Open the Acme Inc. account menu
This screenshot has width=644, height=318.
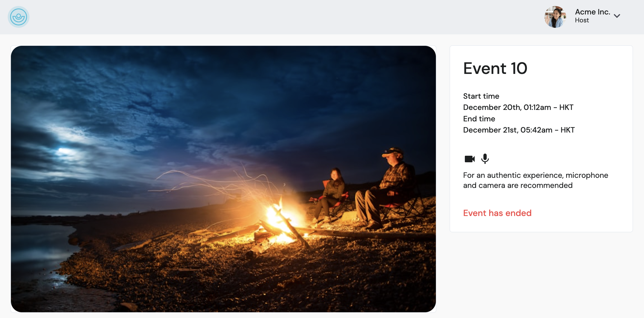click(592, 12)
